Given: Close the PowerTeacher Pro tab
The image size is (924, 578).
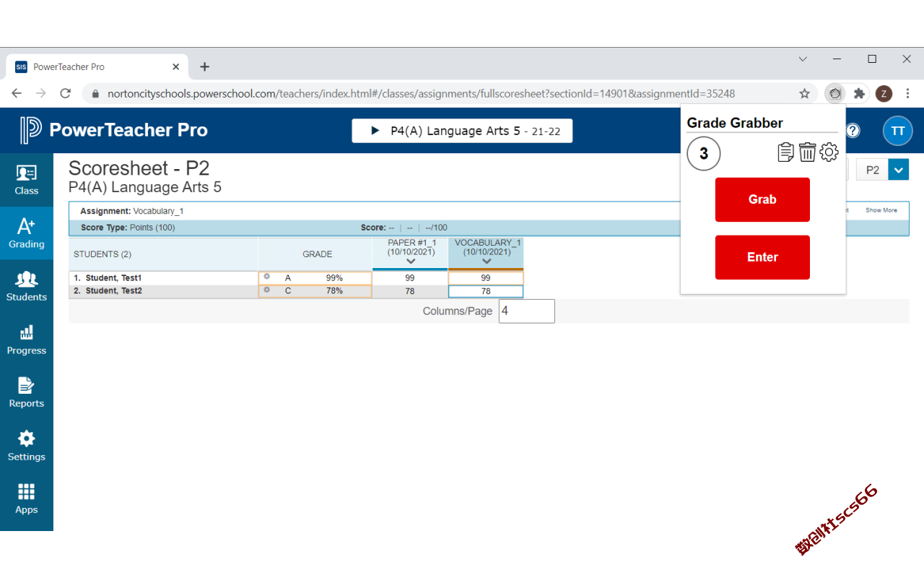Looking at the screenshot, I should [176, 66].
